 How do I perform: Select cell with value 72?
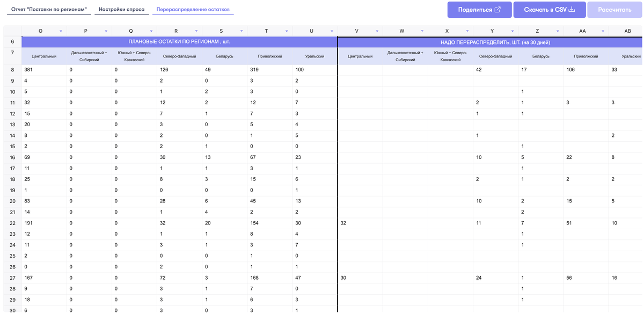click(x=180, y=278)
